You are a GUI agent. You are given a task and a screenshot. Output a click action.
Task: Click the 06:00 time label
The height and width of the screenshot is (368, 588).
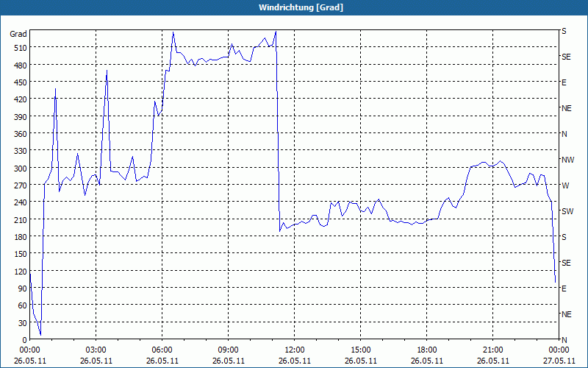(x=162, y=350)
